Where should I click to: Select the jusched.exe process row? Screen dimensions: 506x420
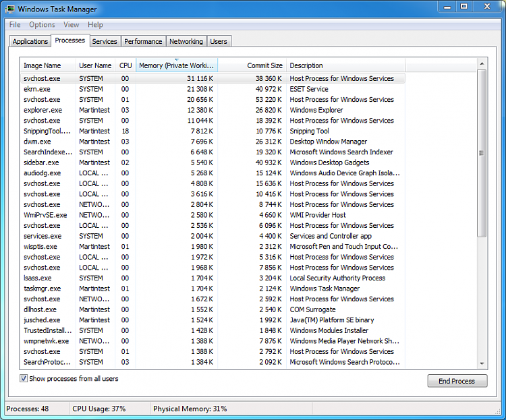[x=213, y=320]
